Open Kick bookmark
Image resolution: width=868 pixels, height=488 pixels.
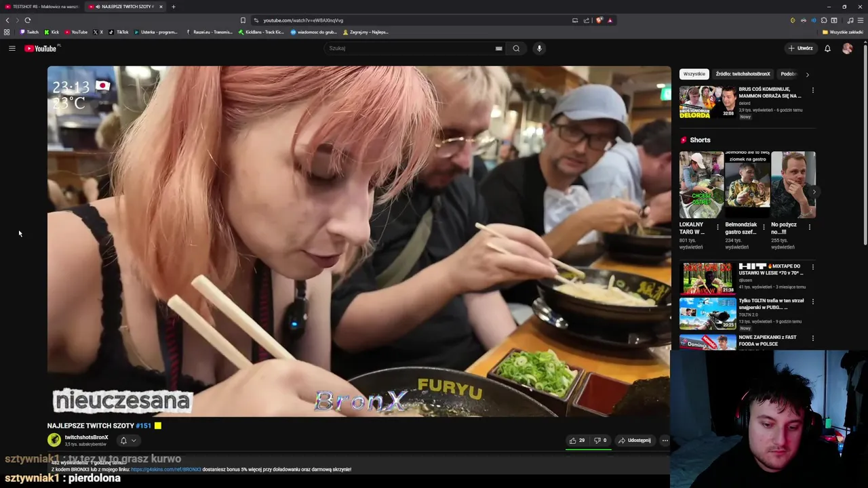(52, 32)
